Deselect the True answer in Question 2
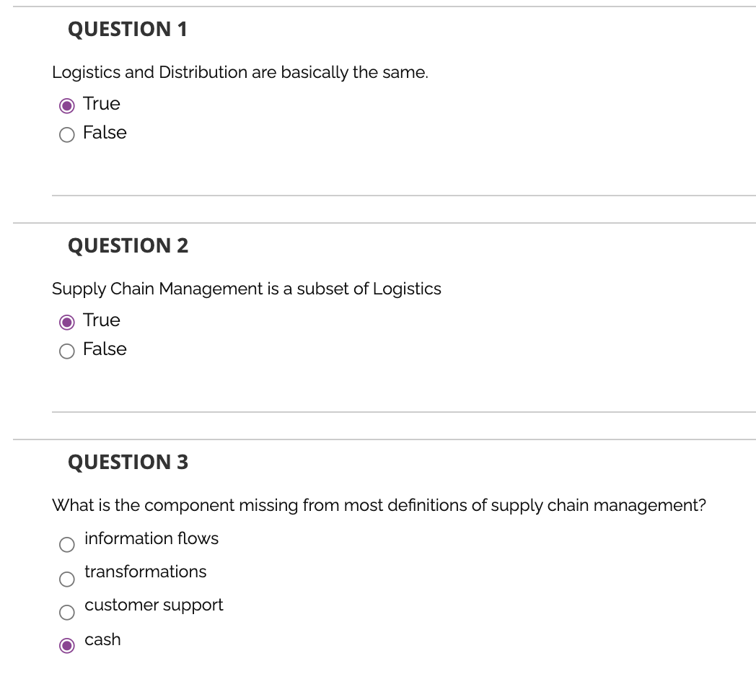 coord(67,321)
